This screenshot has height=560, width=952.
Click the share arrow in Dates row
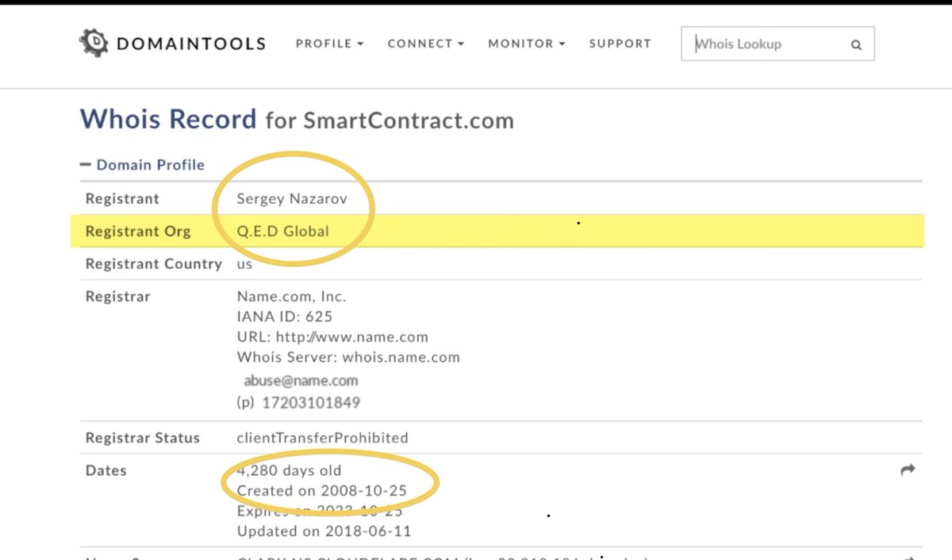pos(908,470)
